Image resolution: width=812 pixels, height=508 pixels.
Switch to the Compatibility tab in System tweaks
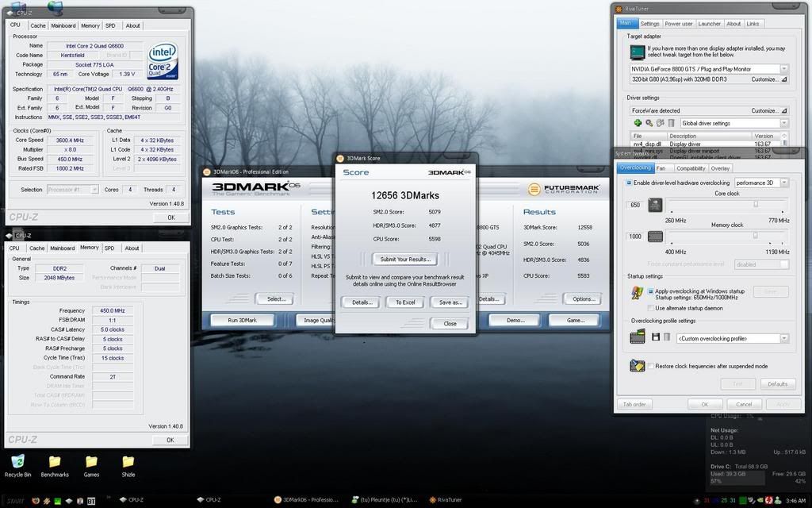[x=691, y=168]
